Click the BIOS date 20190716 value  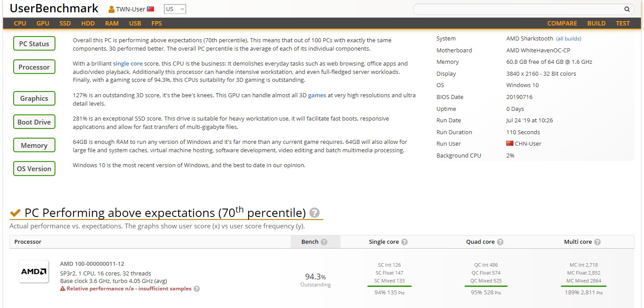[x=519, y=97]
